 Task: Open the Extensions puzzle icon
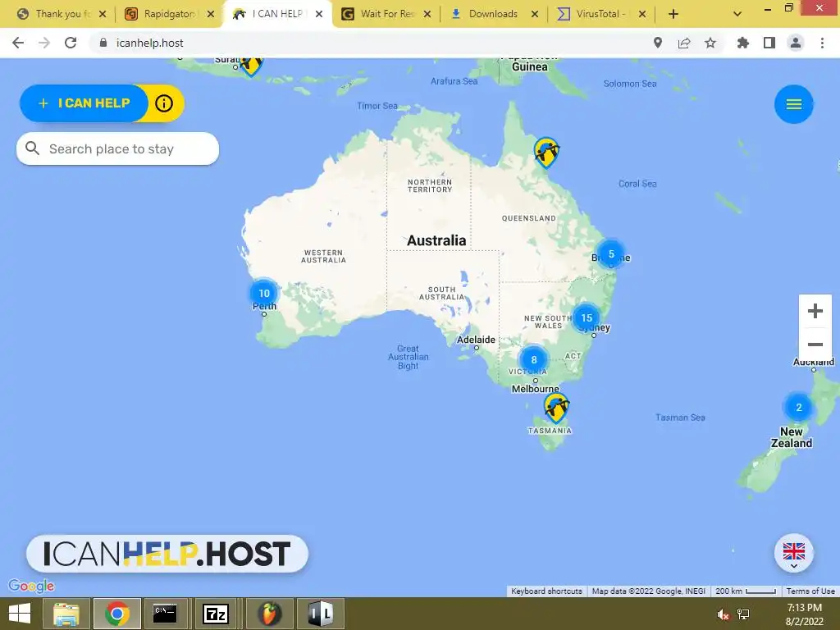click(x=742, y=43)
